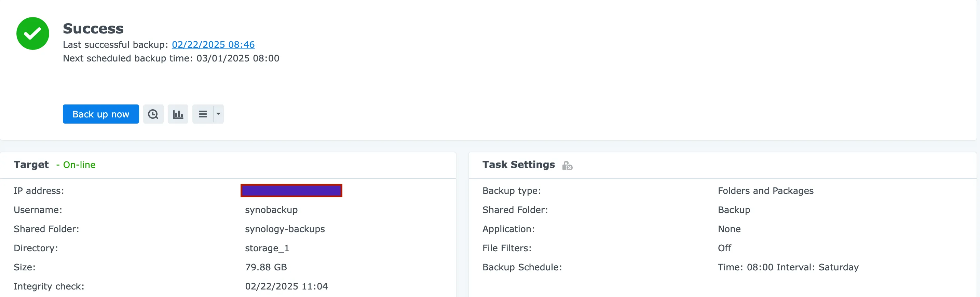The image size is (980, 297).
Task: Open the last successful backup date link
Action: click(x=213, y=44)
